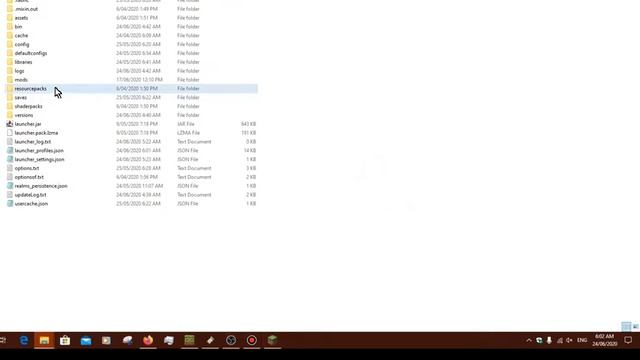The width and height of the screenshot is (640, 360).
Task: Select usercache.json file
Action: pyautogui.click(x=31, y=204)
